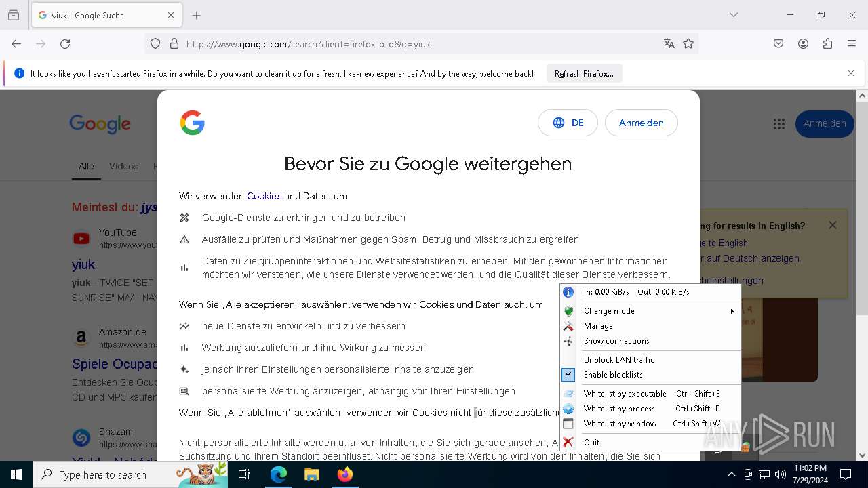
Task: Click the Refresh Firefox... button
Action: pos(584,74)
